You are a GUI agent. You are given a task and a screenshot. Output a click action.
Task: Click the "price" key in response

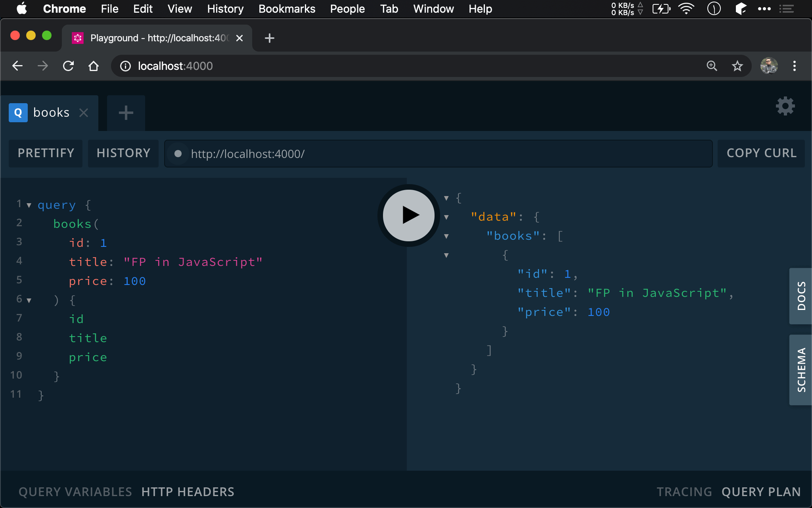tap(544, 312)
